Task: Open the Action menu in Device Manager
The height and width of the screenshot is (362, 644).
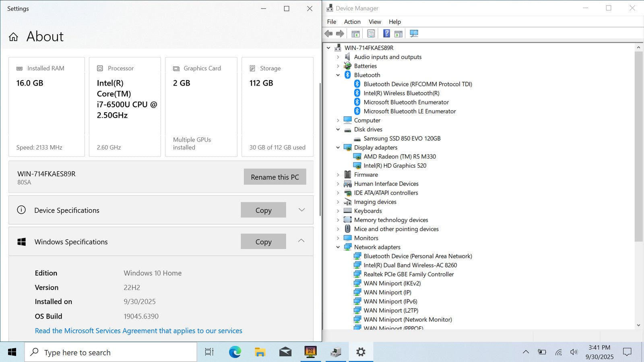Action: click(352, 22)
